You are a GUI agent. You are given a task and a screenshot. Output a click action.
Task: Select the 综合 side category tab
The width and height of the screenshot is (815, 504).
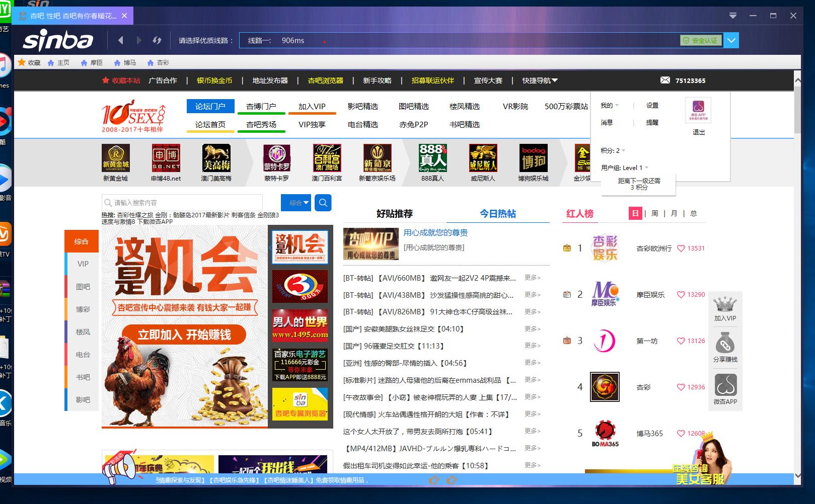coord(82,241)
